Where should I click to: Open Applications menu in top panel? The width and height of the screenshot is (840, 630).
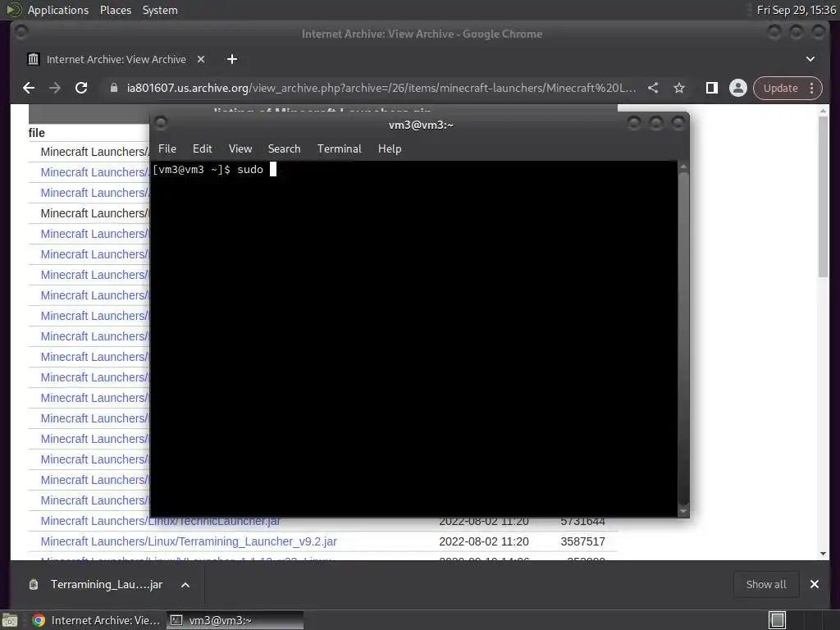click(58, 10)
